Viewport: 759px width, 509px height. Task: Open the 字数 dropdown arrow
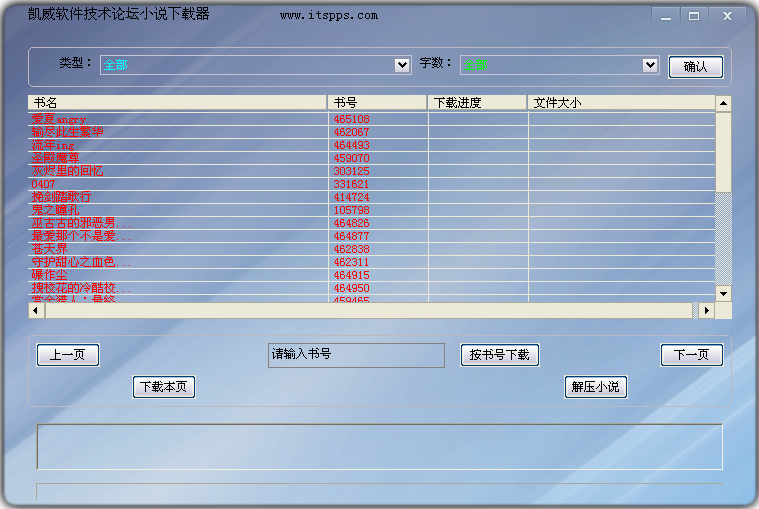[650, 65]
